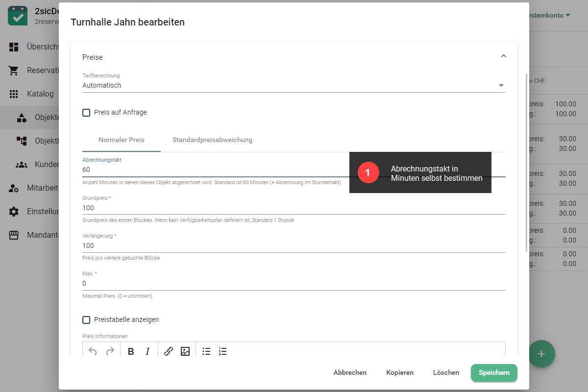Open the Tarifberechnung dropdown
Image resolution: width=588 pixels, height=392 pixels.
[293, 85]
